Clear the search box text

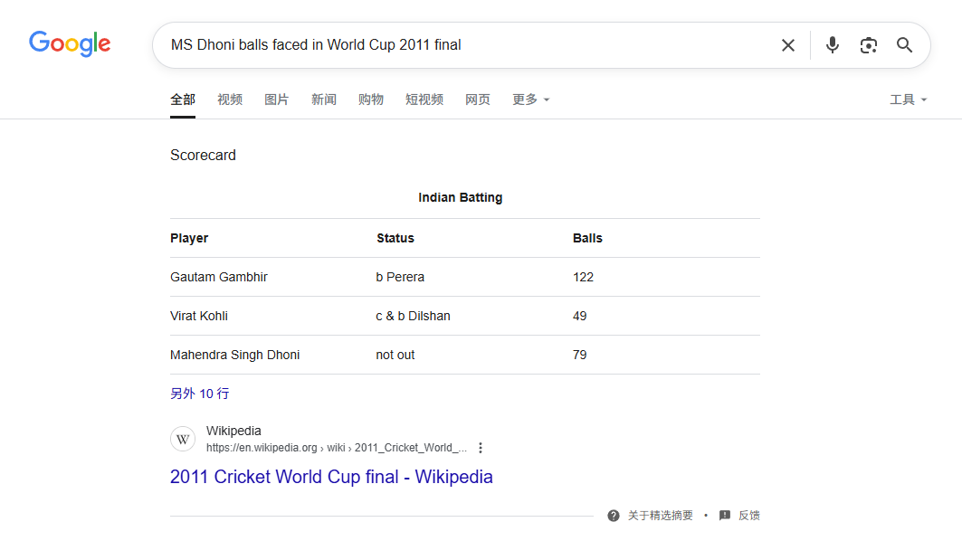(x=788, y=45)
